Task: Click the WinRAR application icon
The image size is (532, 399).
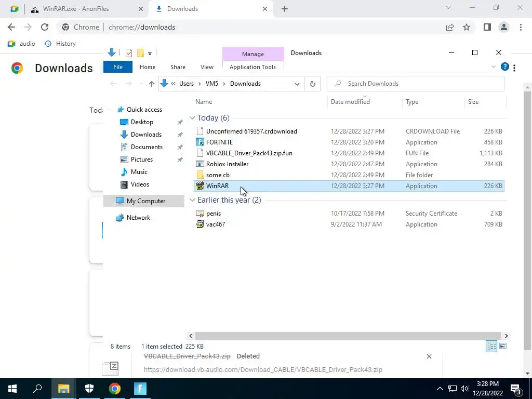Action: 200,185
